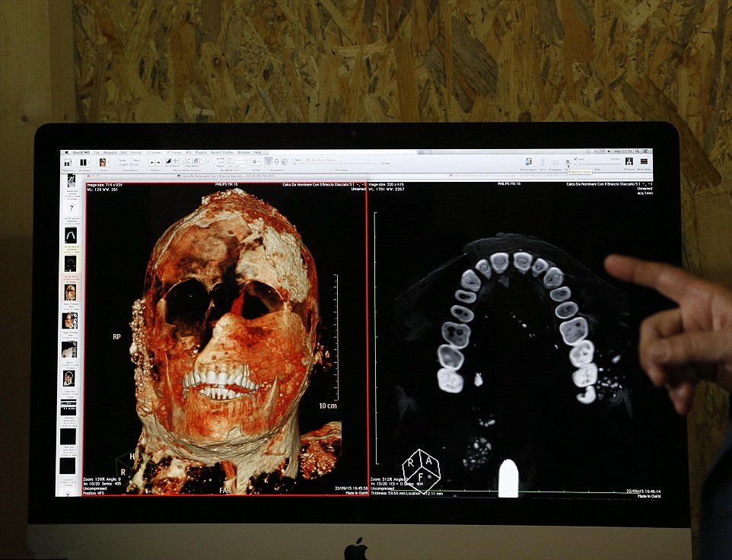Image resolution: width=732 pixels, height=560 pixels.
Task: Go to previous patient arrow
Action: point(152,162)
